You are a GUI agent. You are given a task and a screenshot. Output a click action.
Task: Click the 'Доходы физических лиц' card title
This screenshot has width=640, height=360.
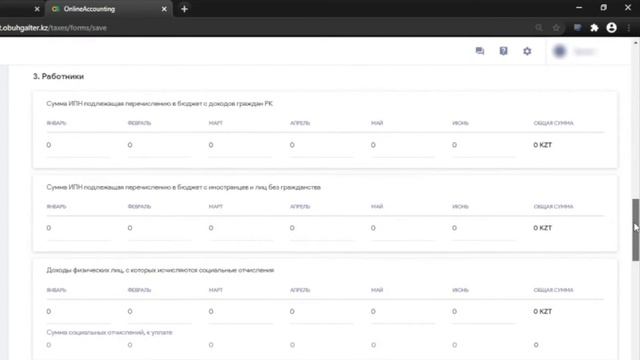[160, 270]
